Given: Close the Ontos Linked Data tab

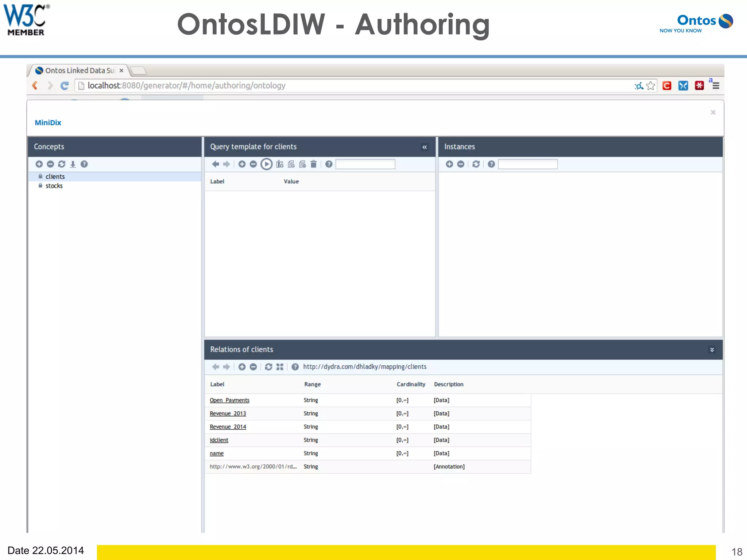Looking at the screenshot, I should click(121, 70).
